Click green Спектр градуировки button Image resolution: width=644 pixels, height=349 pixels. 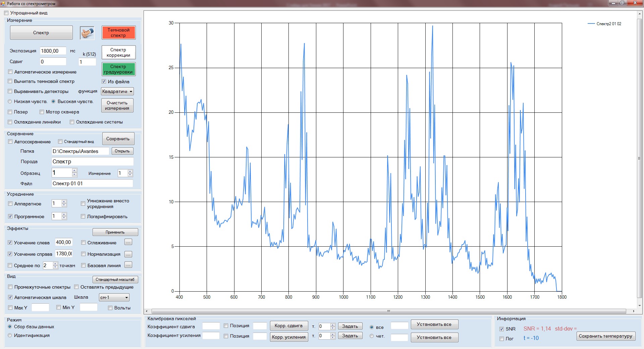click(118, 69)
